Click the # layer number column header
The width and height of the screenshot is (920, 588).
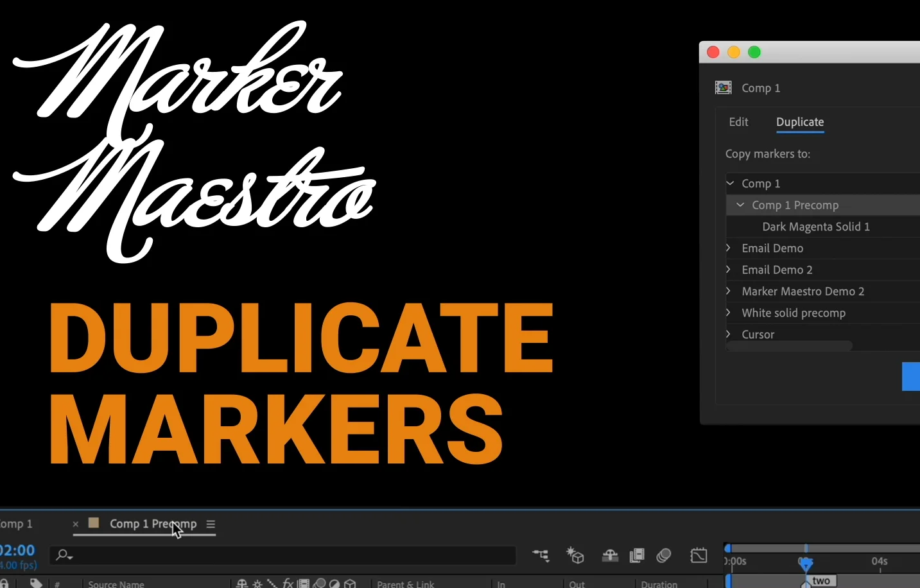[57, 584]
